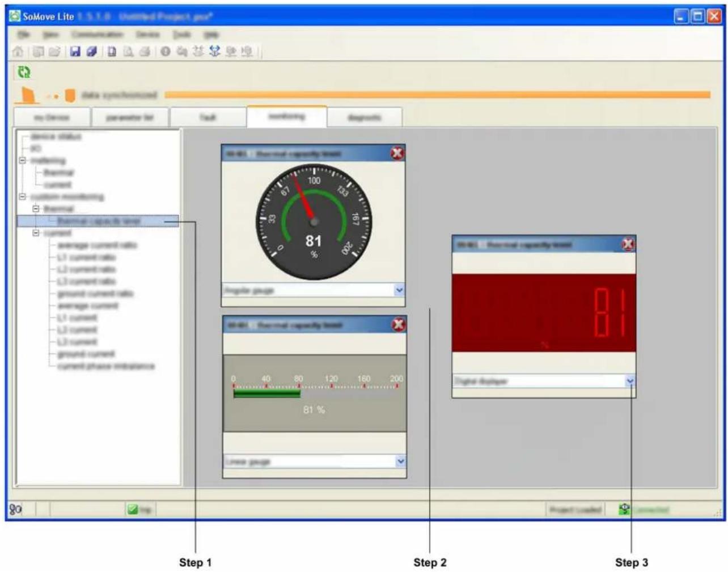The height and width of the screenshot is (572, 728).
Task: Click the green check icon in status bar
Action: [x=132, y=509]
